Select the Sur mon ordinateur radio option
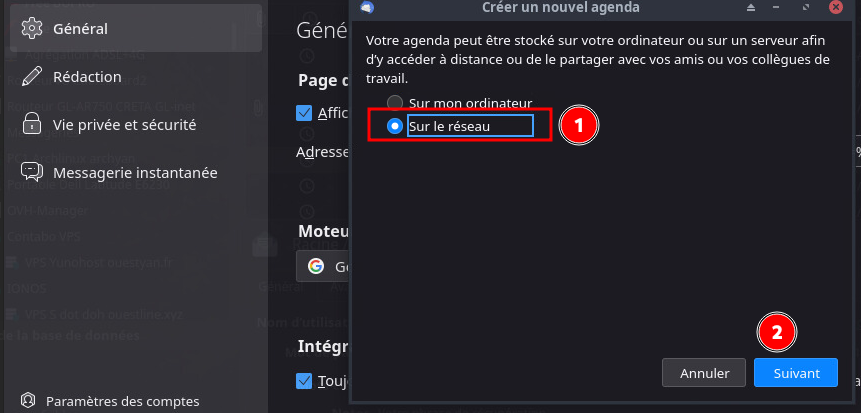 point(395,103)
